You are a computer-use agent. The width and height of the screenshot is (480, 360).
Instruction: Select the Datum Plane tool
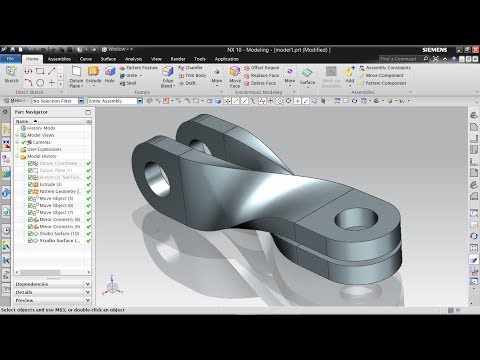(x=76, y=71)
